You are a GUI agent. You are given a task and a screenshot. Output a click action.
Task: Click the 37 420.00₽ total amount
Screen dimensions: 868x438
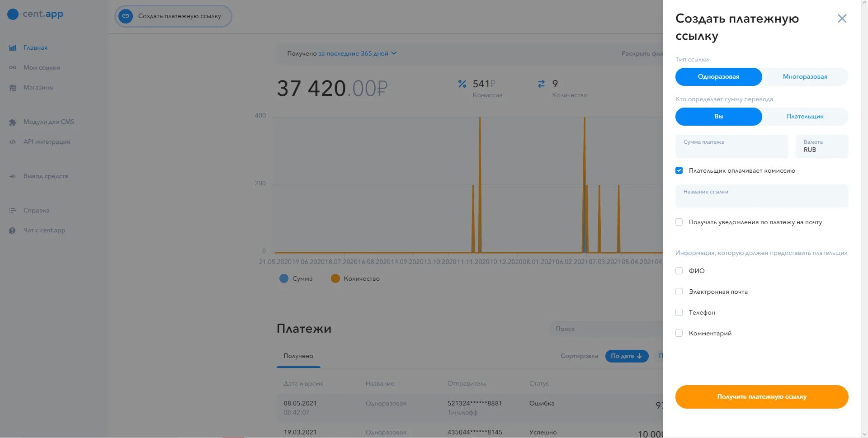tap(332, 88)
